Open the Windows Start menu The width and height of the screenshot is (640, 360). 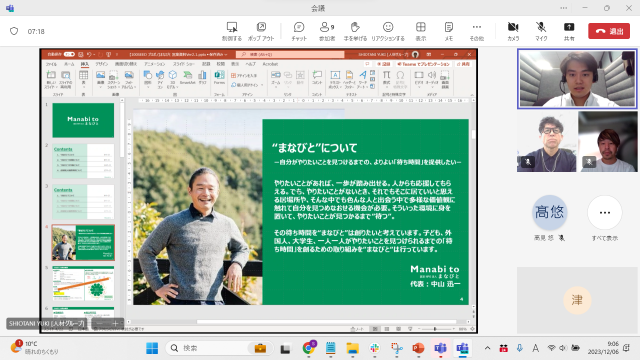pyautogui.click(x=152, y=348)
